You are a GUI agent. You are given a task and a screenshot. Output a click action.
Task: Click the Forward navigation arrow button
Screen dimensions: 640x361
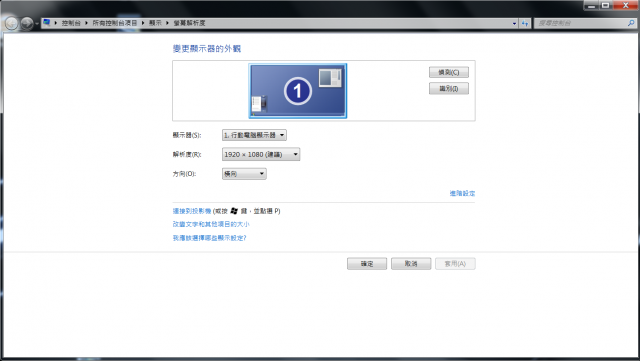27,23
